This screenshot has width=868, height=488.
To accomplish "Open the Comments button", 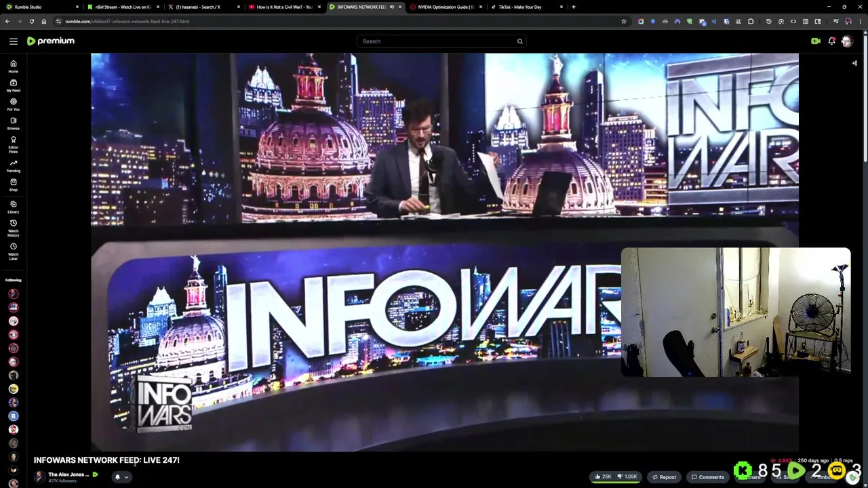I will [707, 476].
